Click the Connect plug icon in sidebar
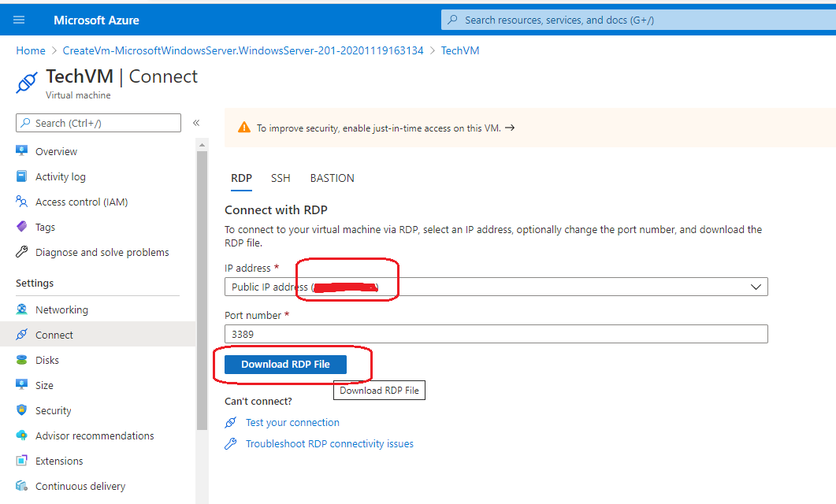 21,335
